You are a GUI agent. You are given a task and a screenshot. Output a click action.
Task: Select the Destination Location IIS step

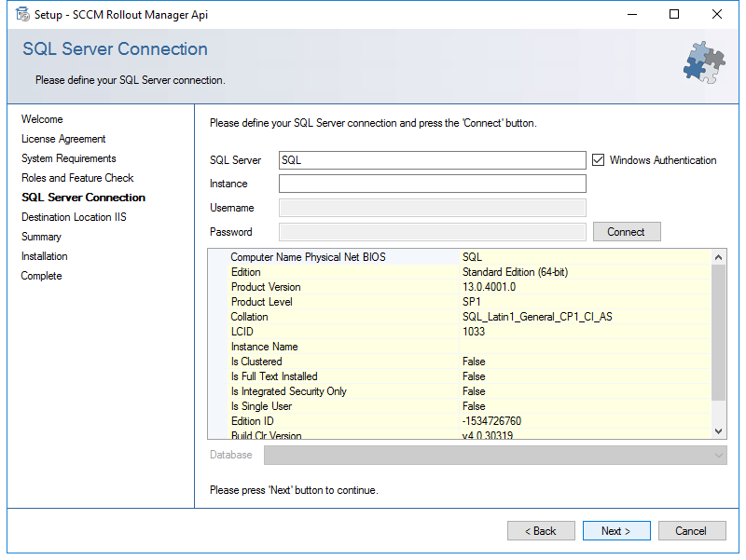(74, 217)
